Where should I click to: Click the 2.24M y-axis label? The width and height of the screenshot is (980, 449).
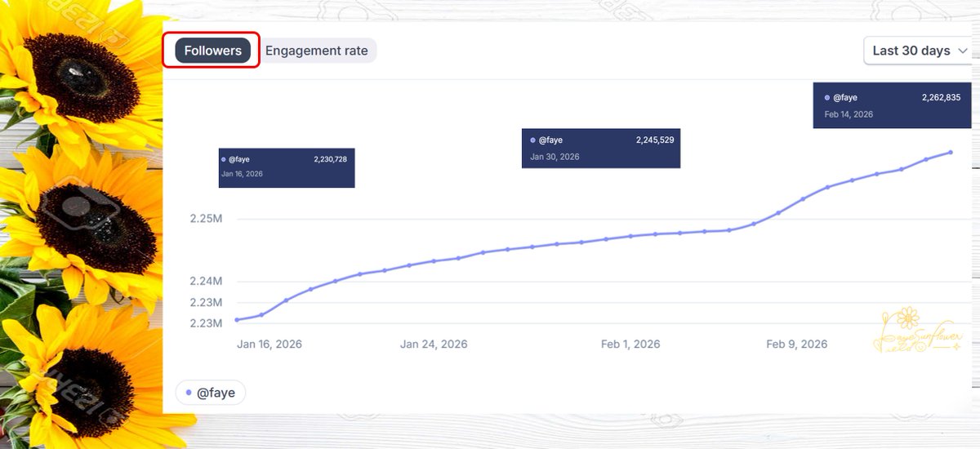click(x=206, y=281)
